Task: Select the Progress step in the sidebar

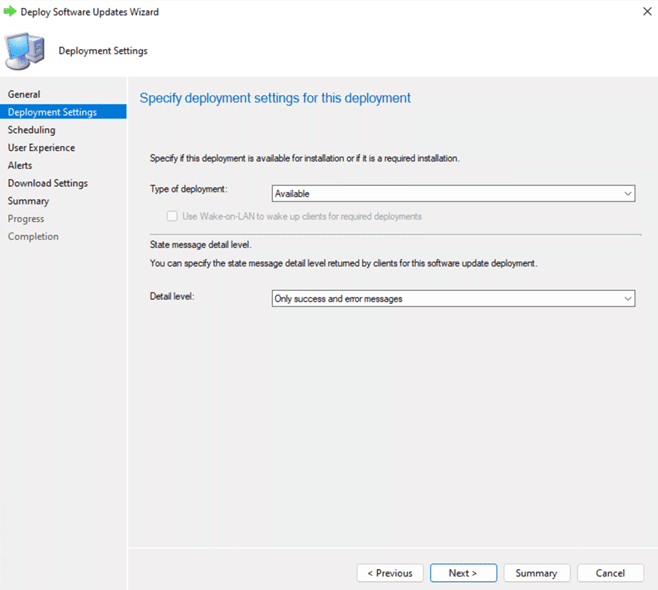Action: point(26,219)
